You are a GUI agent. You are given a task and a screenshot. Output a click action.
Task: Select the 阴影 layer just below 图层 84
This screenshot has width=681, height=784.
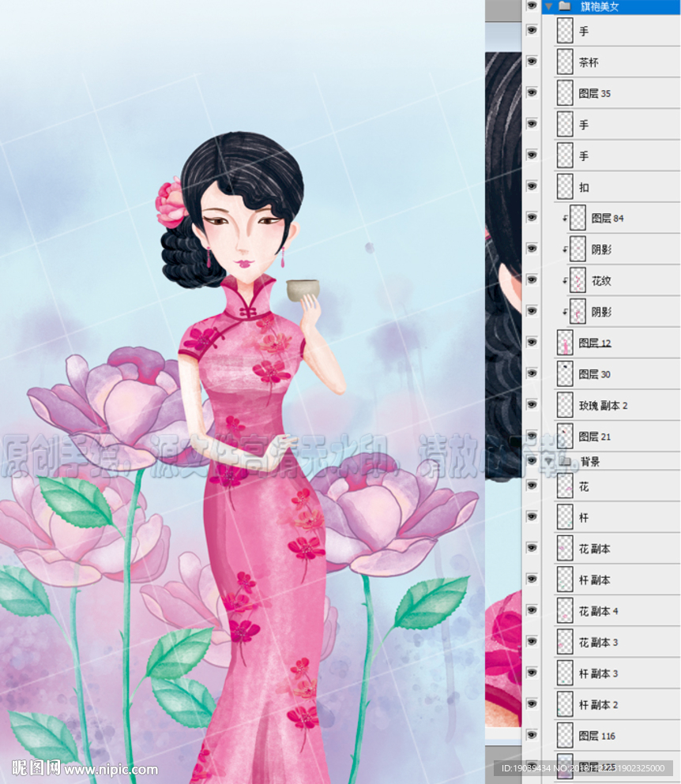pos(601,249)
